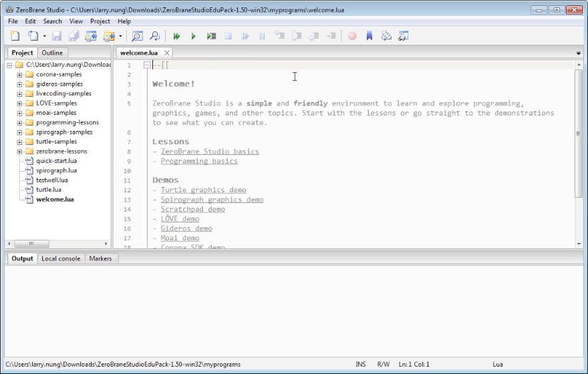The height and width of the screenshot is (374, 588).
Task: Create a new file with the toolbar icon
Action: coord(15,36)
